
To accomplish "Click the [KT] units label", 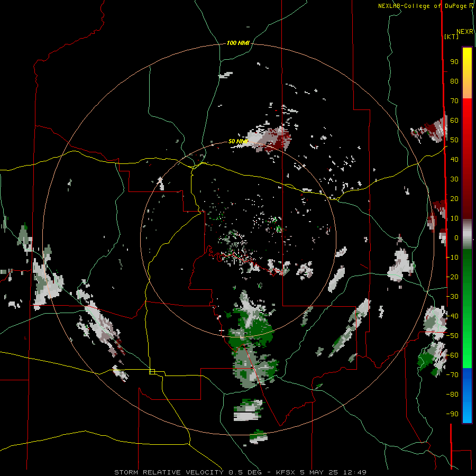I will tap(452, 36).
